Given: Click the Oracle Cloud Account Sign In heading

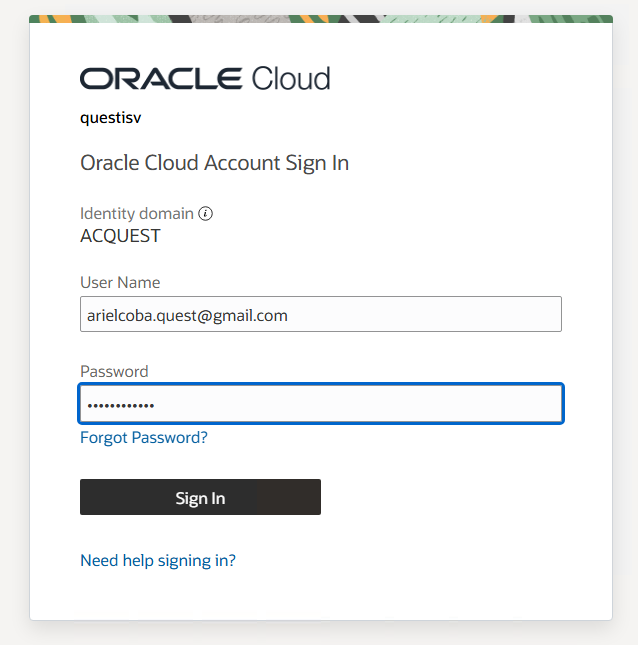Looking at the screenshot, I should tap(214, 163).
